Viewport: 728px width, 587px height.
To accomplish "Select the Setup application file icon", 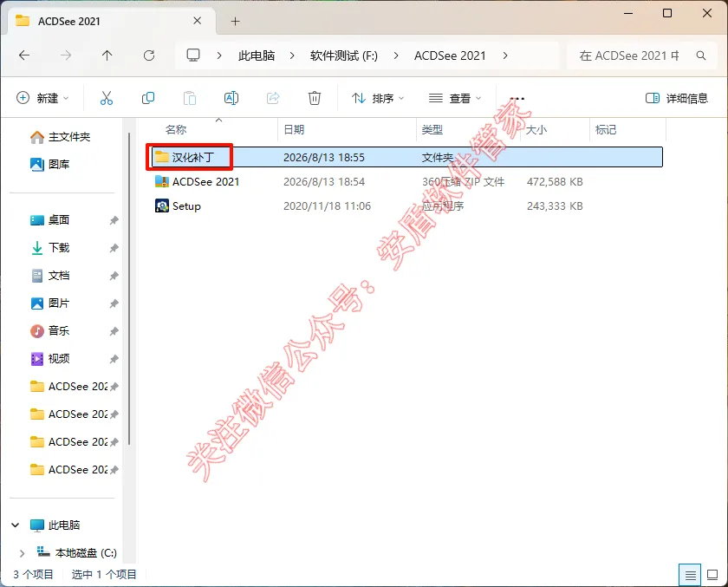I will (162, 205).
